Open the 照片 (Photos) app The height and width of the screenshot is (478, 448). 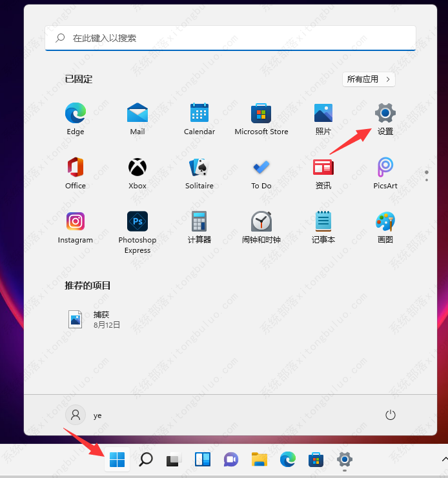click(323, 119)
